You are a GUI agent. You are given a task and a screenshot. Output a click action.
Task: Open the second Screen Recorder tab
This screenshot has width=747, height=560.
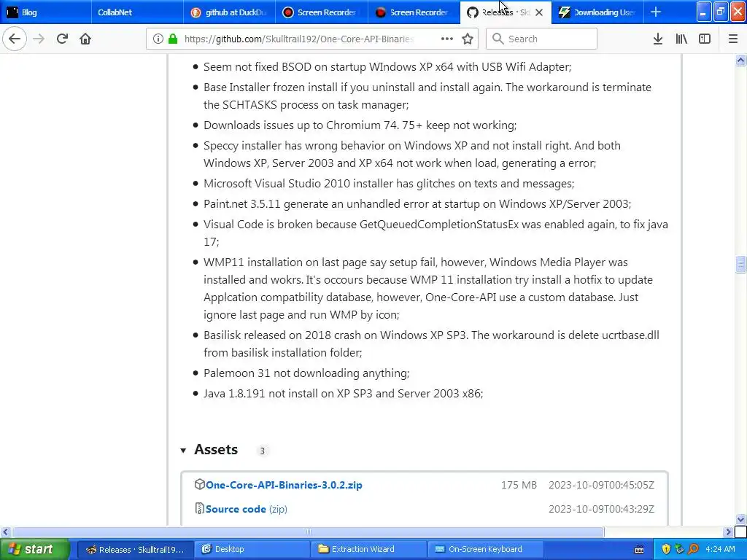(414, 12)
